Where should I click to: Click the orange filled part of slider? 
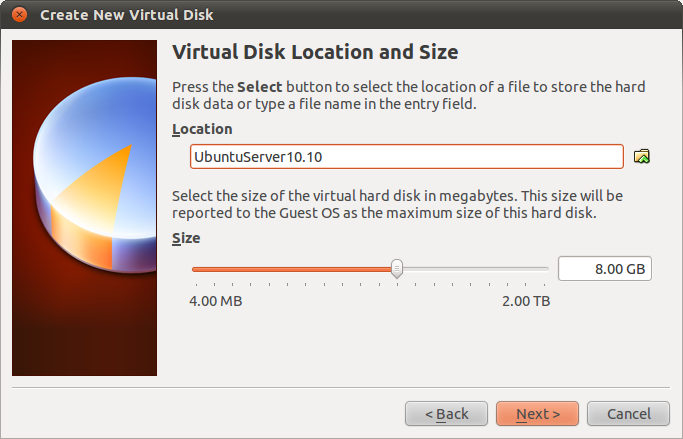(x=290, y=268)
